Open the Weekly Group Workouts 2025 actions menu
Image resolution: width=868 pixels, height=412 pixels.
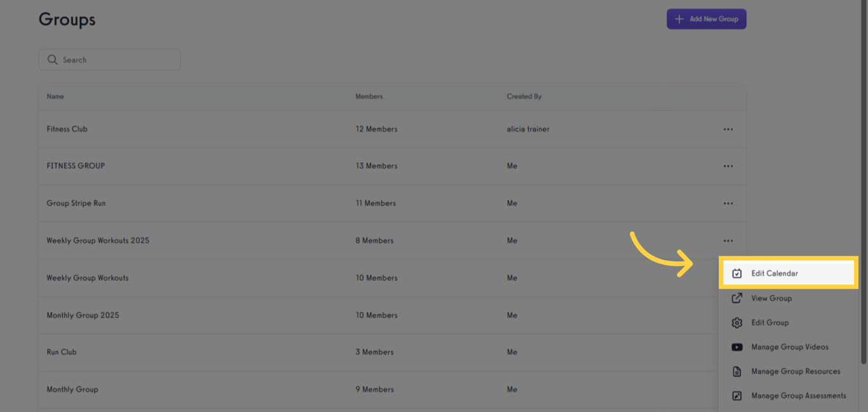[x=728, y=240]
